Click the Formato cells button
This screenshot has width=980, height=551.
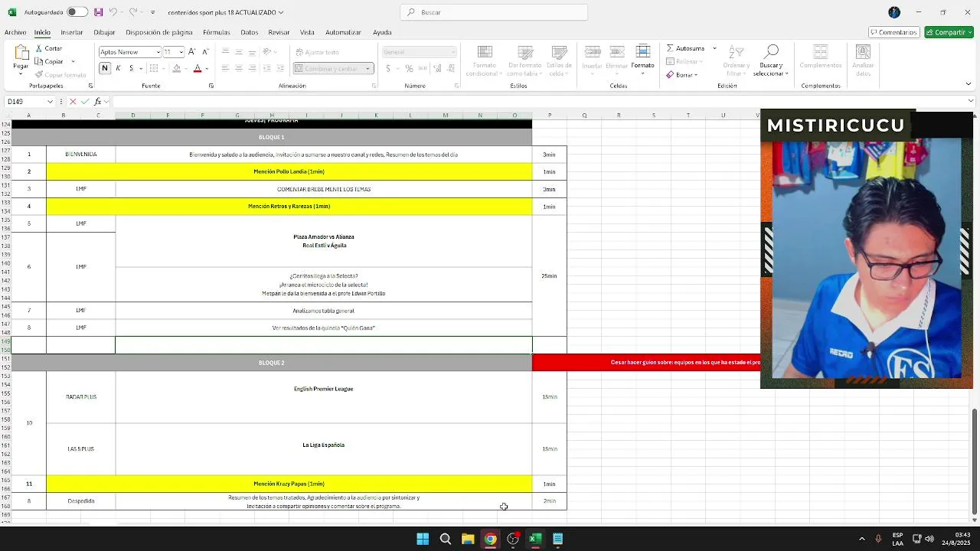642,57
